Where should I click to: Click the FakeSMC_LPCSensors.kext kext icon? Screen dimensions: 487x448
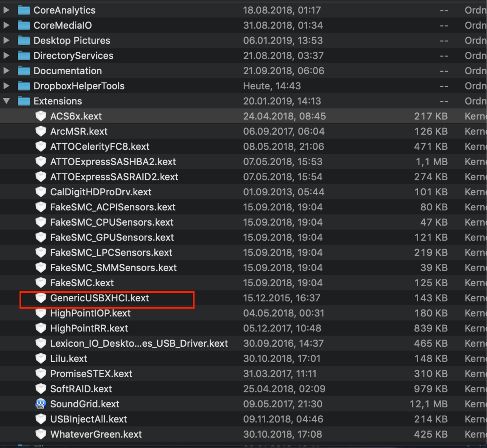pos(41,253)
